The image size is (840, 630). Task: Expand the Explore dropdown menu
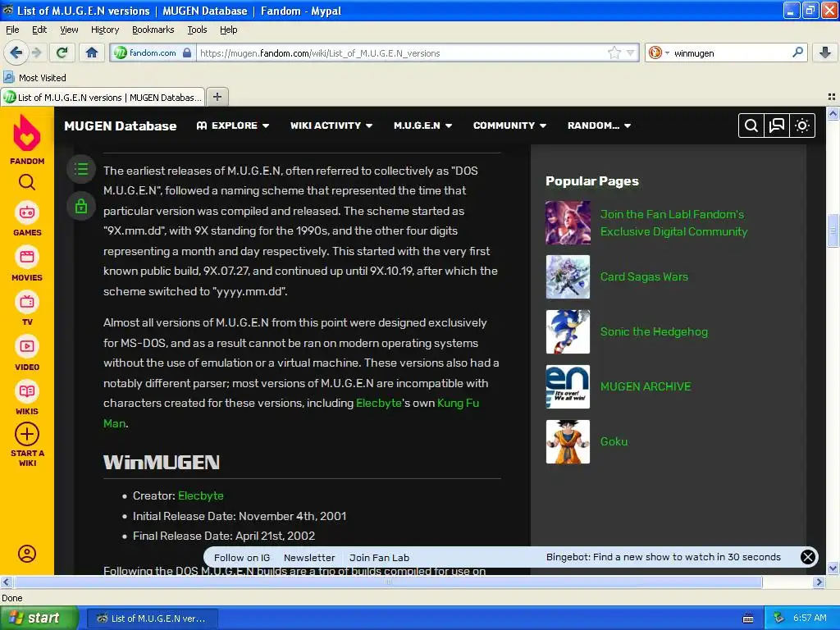click(232, 126)
